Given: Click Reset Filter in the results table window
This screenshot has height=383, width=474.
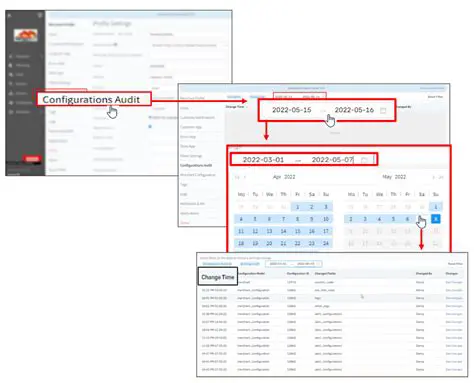Looking at the screenshot, I should coord(455,264).
